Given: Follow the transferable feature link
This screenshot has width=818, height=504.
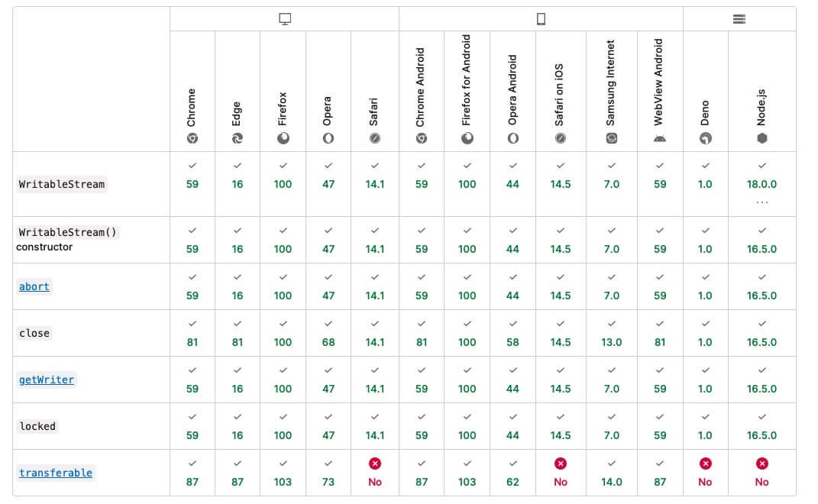Looking at the screenshot, I should pyautogui.click(x=56, y=473).
